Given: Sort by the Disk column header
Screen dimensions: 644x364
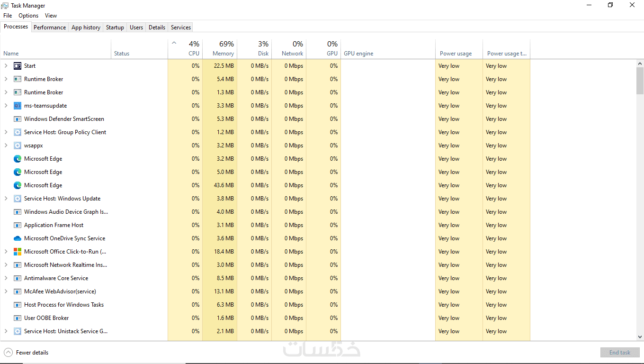Looking at the screenshot, I should pos(254,49).
